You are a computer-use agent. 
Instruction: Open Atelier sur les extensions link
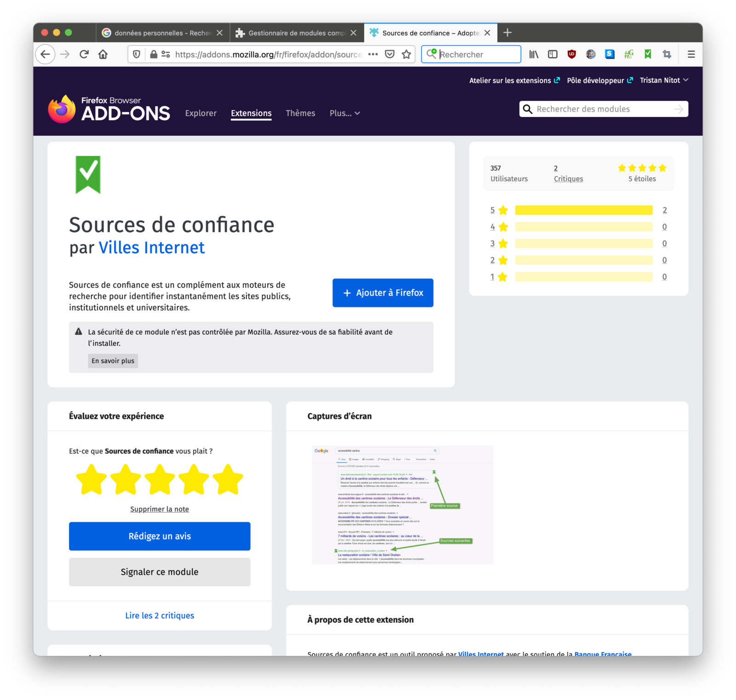[x=514, y=81]
